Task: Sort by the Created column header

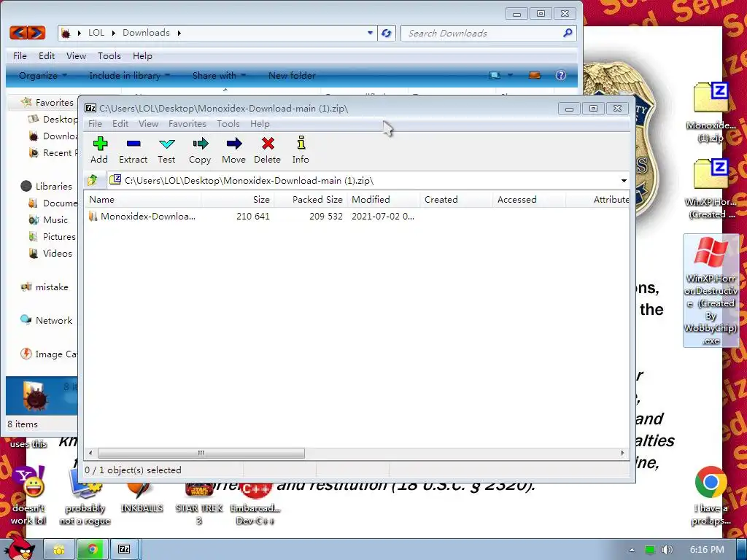Action: (x=457, y=200)
